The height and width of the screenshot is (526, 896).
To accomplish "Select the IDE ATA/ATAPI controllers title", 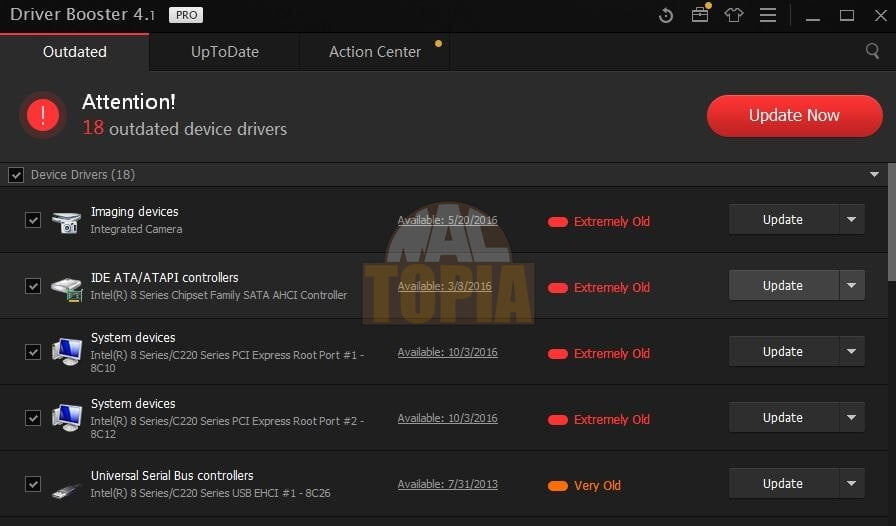I will [165, 277].
